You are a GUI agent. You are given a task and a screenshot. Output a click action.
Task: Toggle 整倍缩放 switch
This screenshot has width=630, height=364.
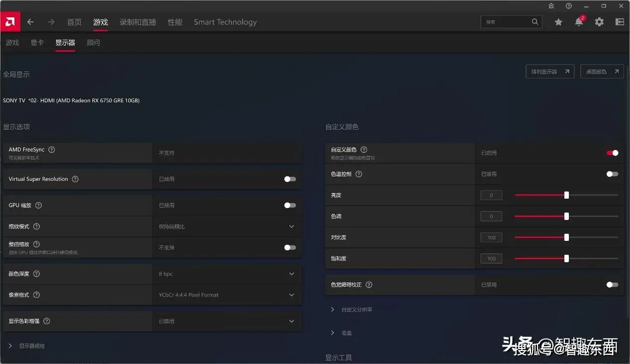(x=290, y=247)
